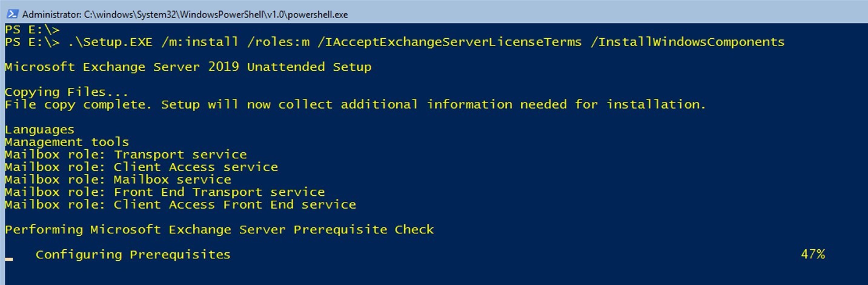
Task: Click "Mailbox role: Front End Transport service" line
Action: (x=165, y=192)
